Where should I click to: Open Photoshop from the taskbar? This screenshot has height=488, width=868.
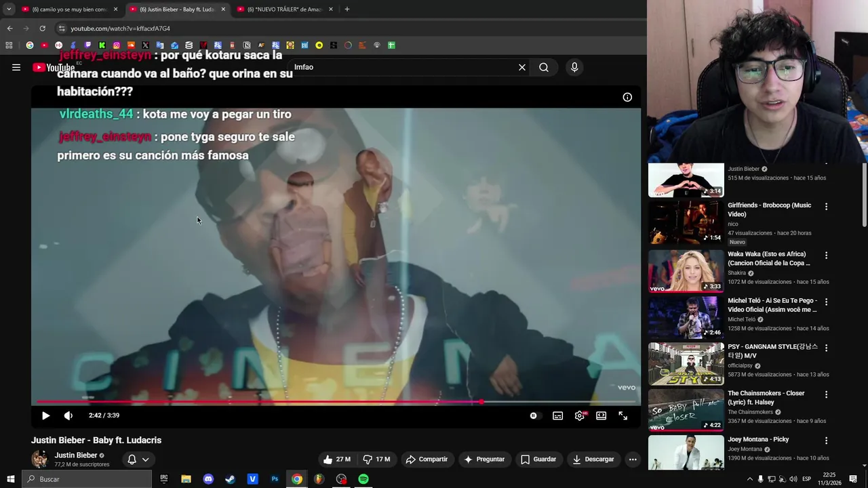click(x=275, y=479)
